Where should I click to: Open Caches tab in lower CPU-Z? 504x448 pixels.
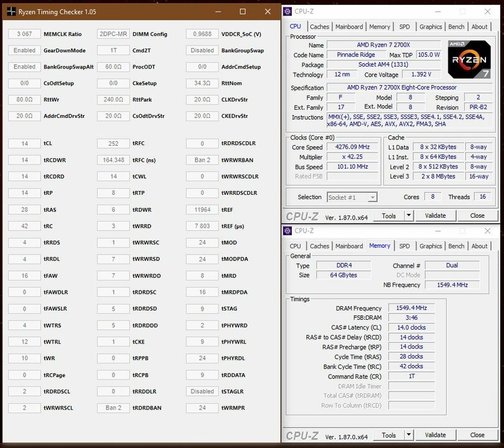319,246
